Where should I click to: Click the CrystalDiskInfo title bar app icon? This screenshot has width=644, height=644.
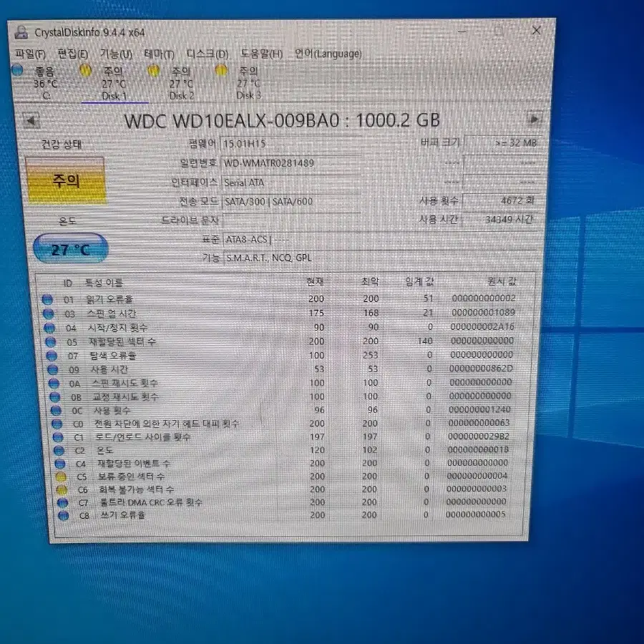[21, 32]
